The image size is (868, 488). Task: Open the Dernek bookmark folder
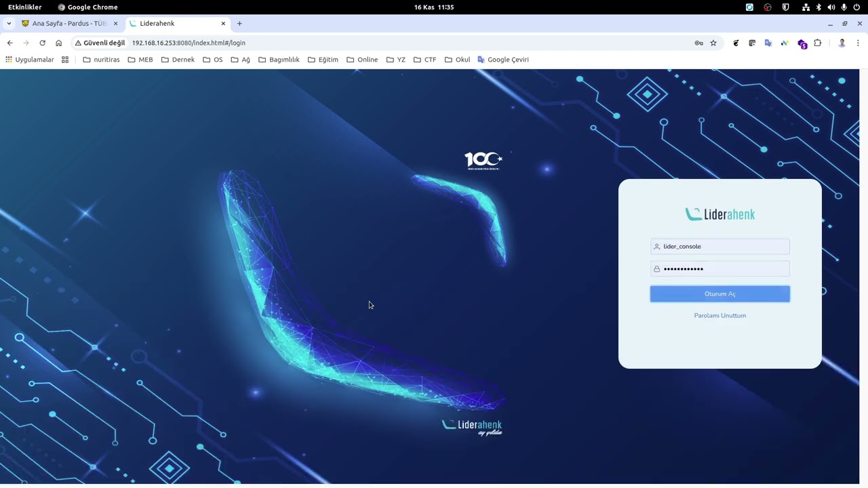178,60
